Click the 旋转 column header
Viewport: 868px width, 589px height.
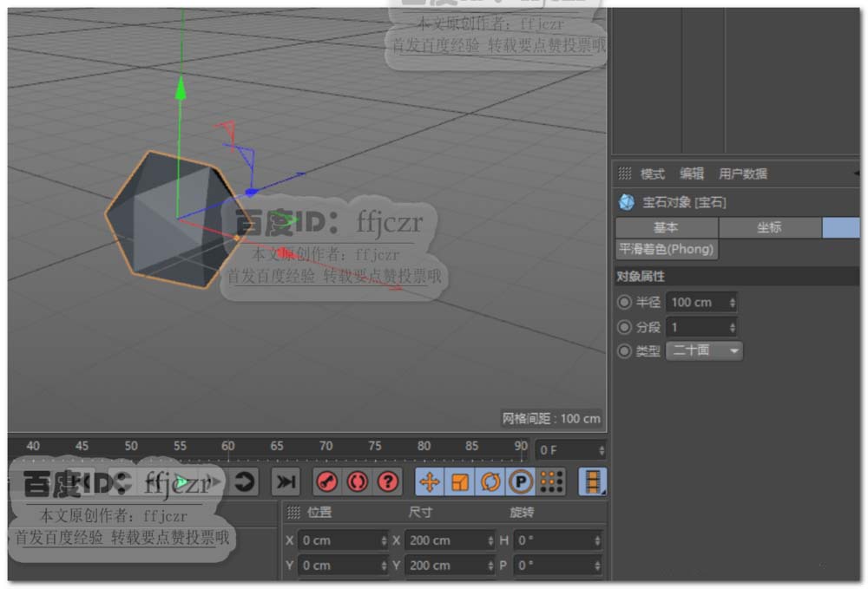[x=522, y=513]
